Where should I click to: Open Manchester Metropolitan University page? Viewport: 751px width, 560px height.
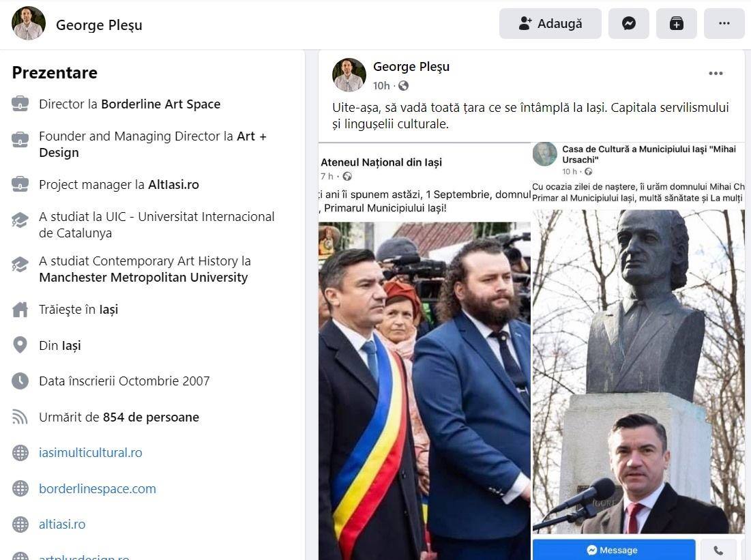point(144,278)
